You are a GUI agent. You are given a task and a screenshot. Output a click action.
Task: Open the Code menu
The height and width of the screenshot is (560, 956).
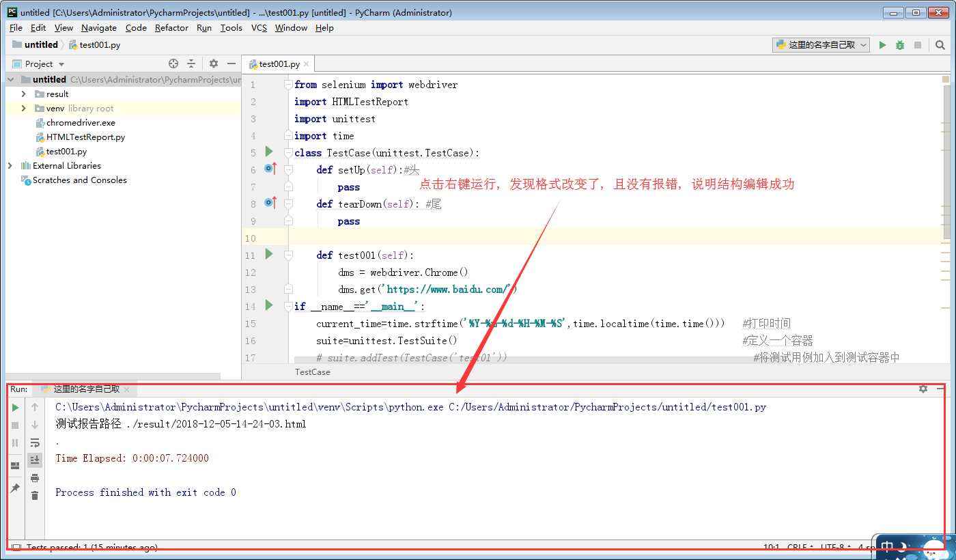[x=136, y=28]
